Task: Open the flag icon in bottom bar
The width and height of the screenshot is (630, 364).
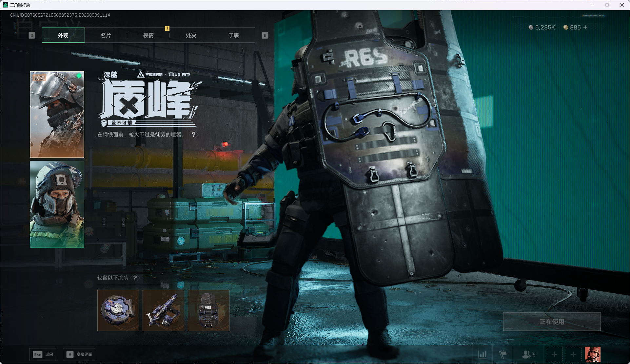Action: 502,355
